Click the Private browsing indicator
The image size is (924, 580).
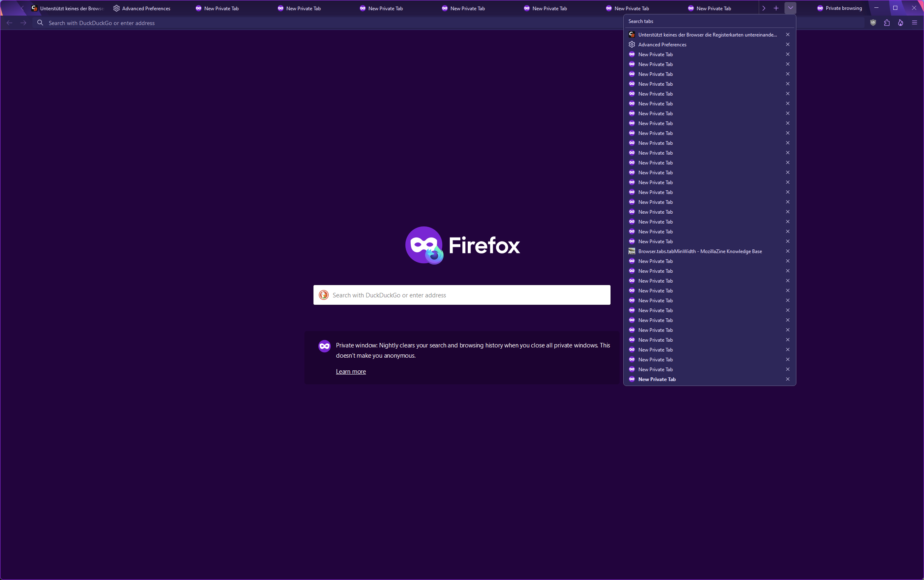[x=839, y=8]
